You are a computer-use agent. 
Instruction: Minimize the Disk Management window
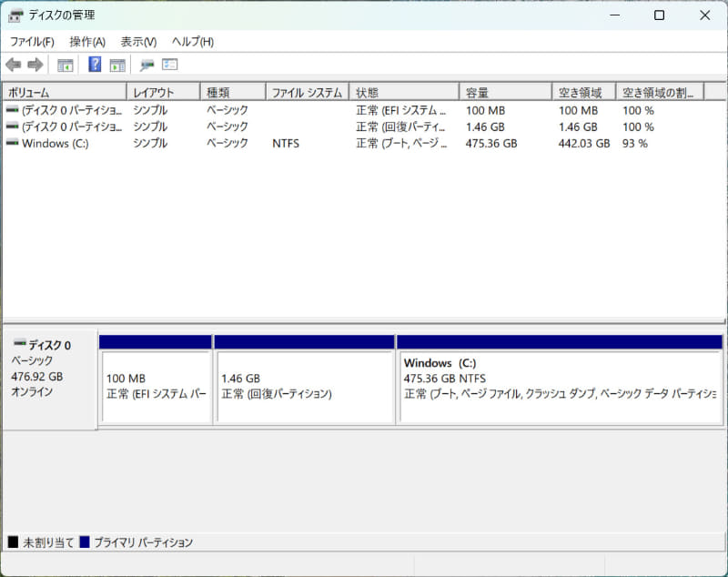615,15
